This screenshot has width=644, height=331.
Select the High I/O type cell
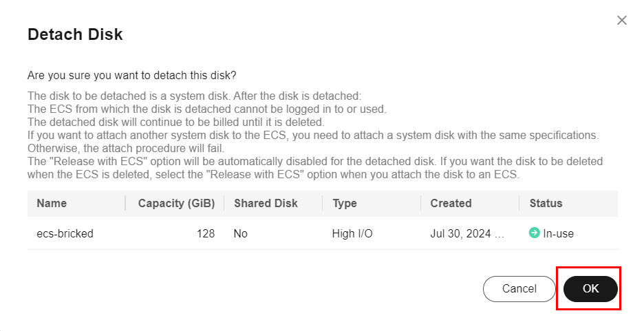(352, 233)
